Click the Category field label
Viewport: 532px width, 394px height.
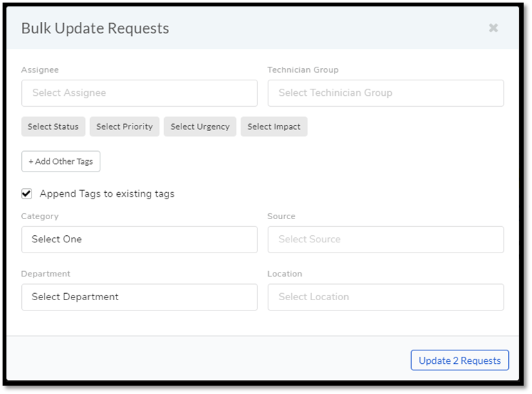40,217
